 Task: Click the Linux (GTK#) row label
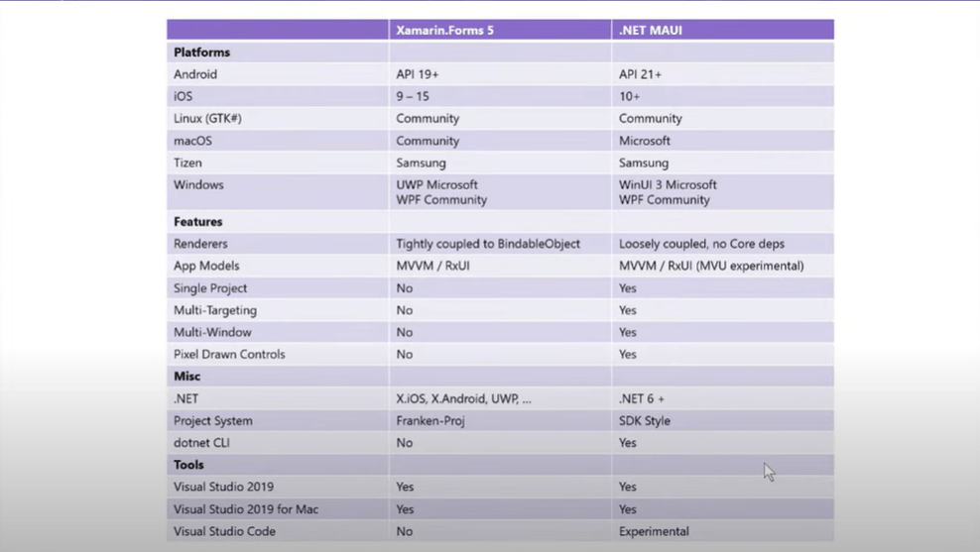[x=207, y=119]
